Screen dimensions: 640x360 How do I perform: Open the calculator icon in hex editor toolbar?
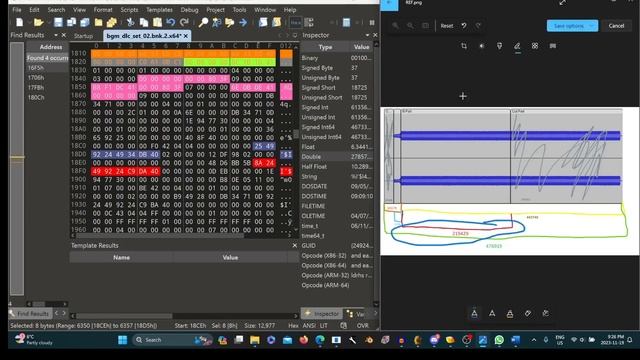346,22
